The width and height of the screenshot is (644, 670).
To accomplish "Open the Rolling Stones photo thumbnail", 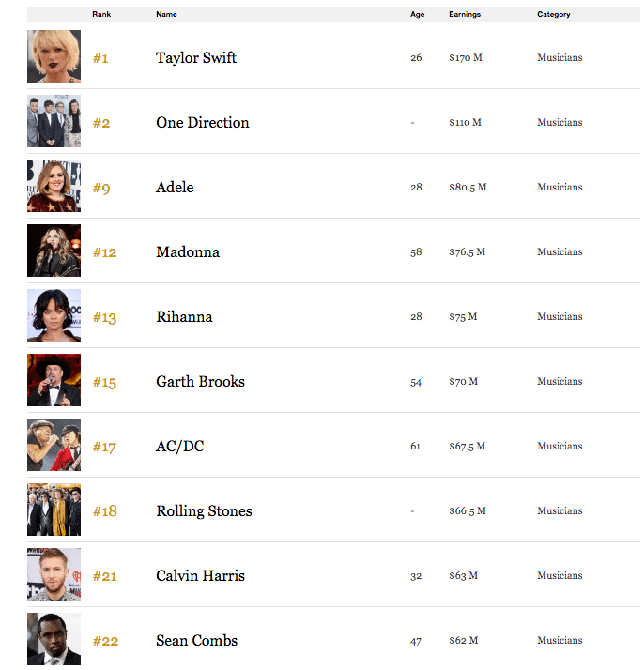I will click(54, 510).
